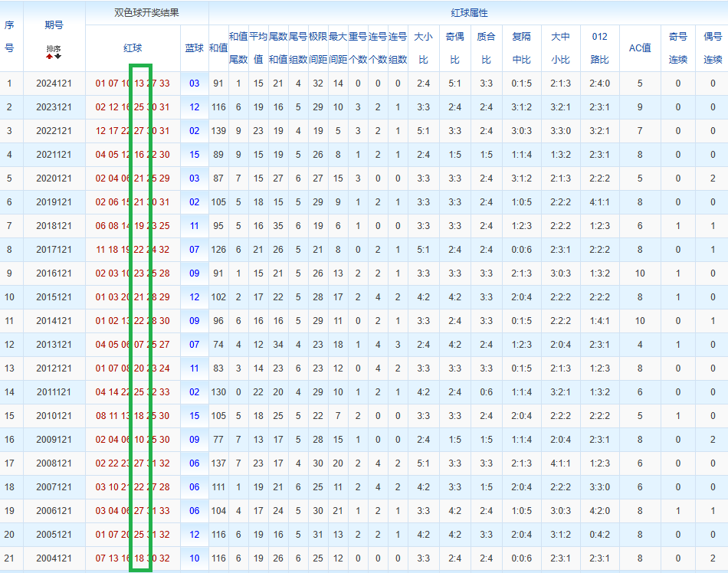Click the 序号 column header
Viewport: 728px width, 573px height.
click(x=9, y=37)
